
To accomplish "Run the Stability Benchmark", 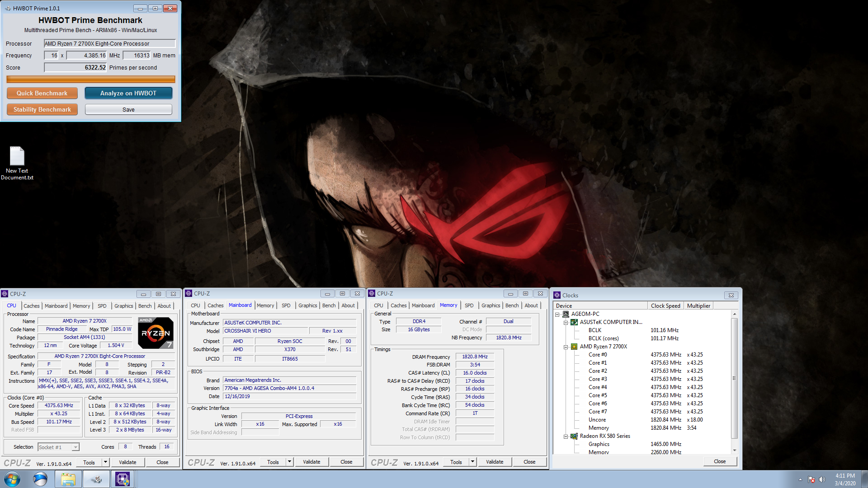I will tap(42, 109).
